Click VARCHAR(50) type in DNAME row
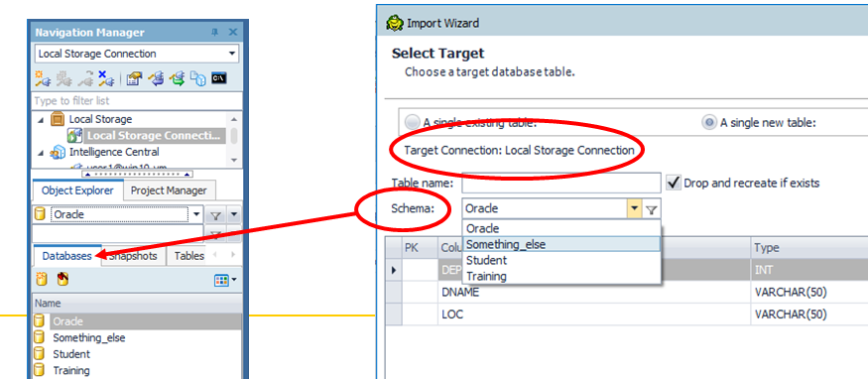The image size is (868, 379). (809, 293)
